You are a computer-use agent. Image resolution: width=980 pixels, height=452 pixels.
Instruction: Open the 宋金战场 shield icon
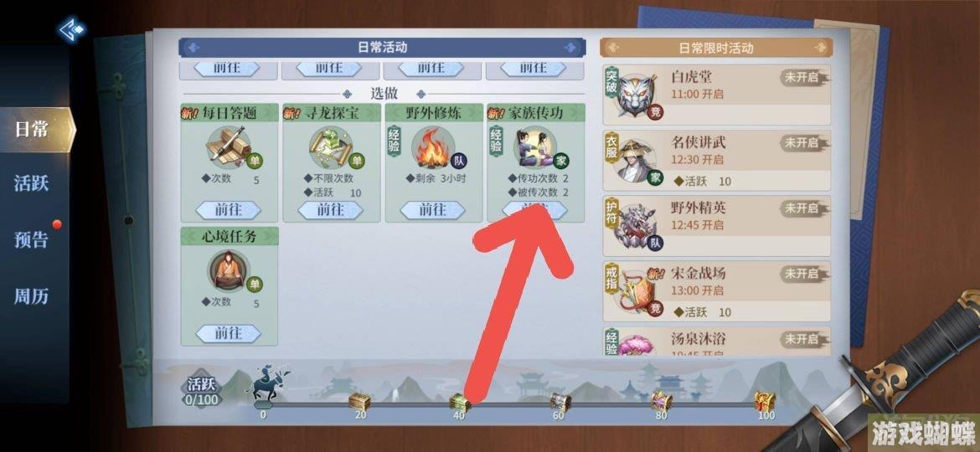click(x=635, y=293)
